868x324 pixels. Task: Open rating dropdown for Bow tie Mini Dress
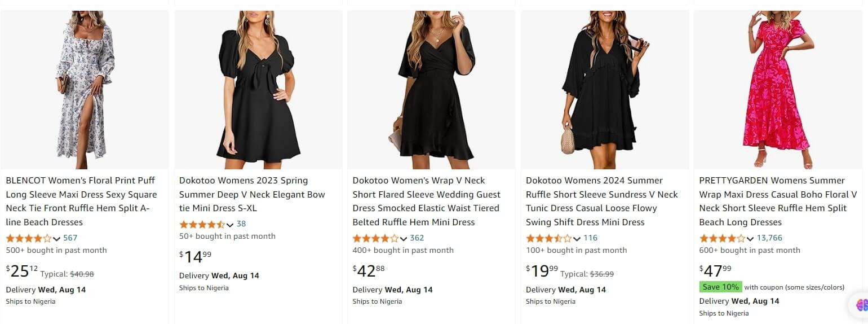(230, 225)
